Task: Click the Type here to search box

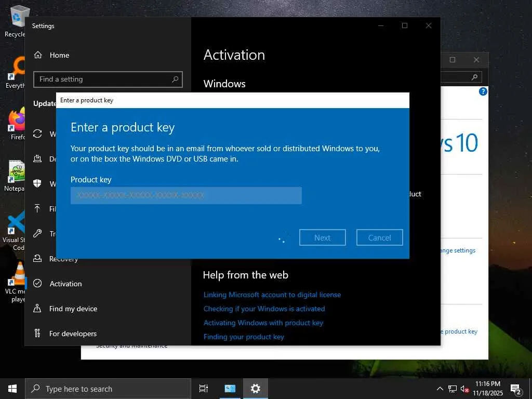Action: 108,389
